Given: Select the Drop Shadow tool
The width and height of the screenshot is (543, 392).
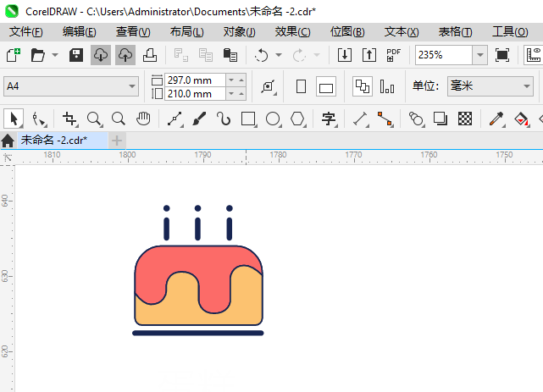Looking at the screenshot, I should [x=440, y=119].
